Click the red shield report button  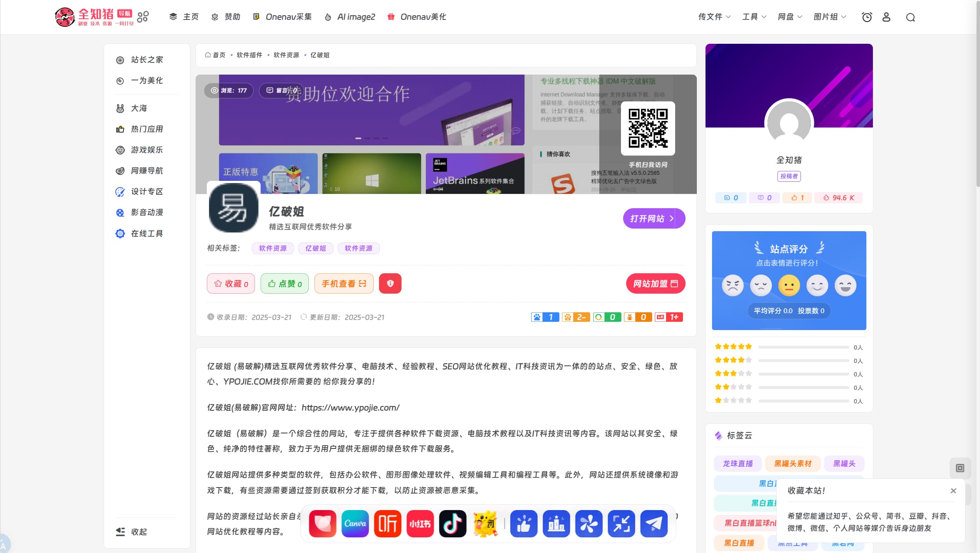(390, 284)
